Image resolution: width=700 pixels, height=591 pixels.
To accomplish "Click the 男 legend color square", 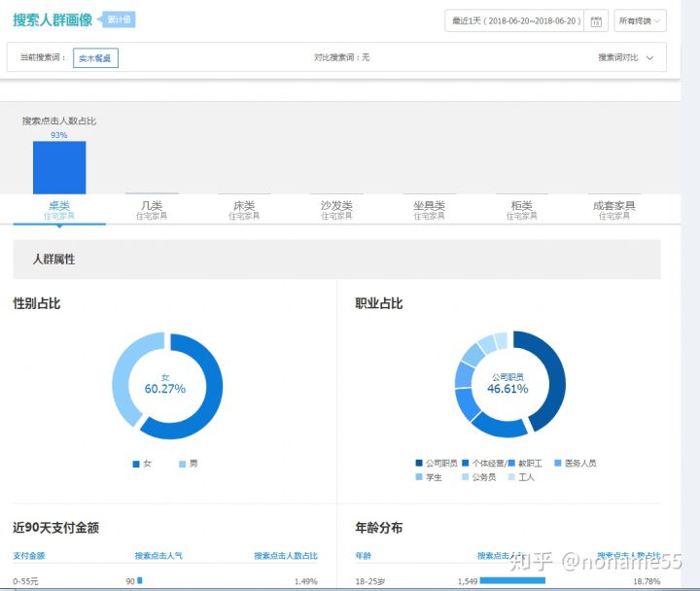I will tap(182, 465).
